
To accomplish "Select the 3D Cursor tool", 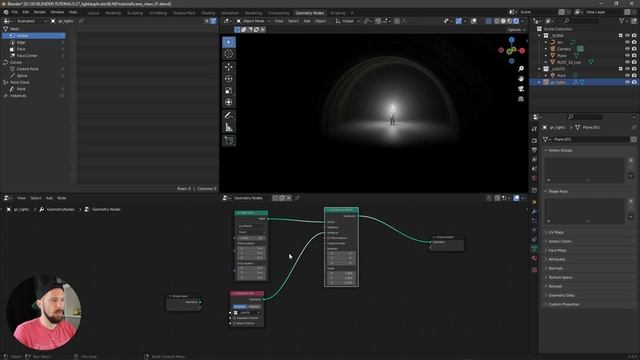I will click(229, 53).
